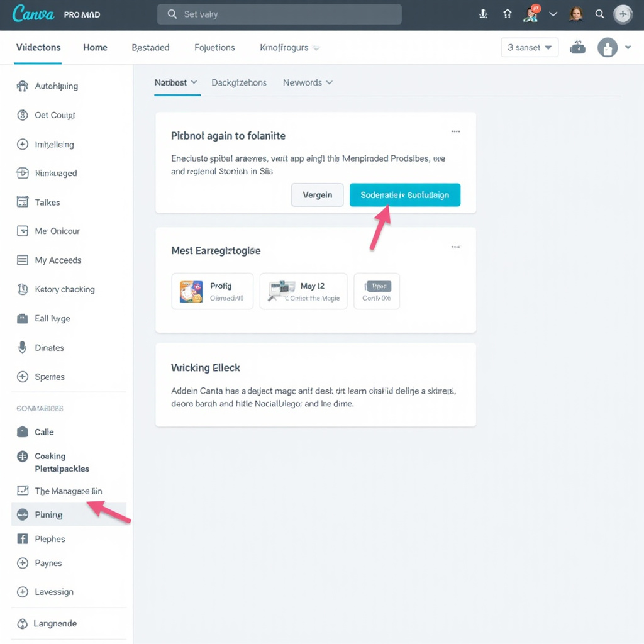Switch to the Dackgtzehons tab
The height and width of the screenshot is (644, 644).
point(239,83)
